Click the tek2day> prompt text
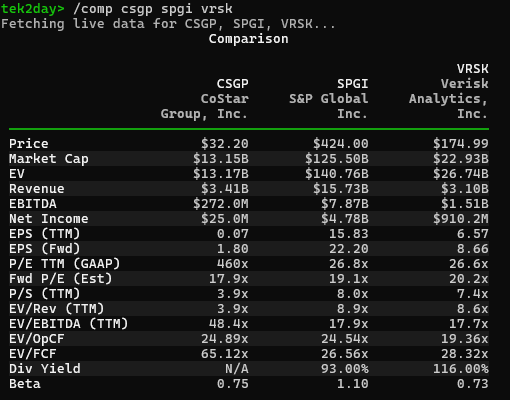510x400 pixels. point(33,9)
